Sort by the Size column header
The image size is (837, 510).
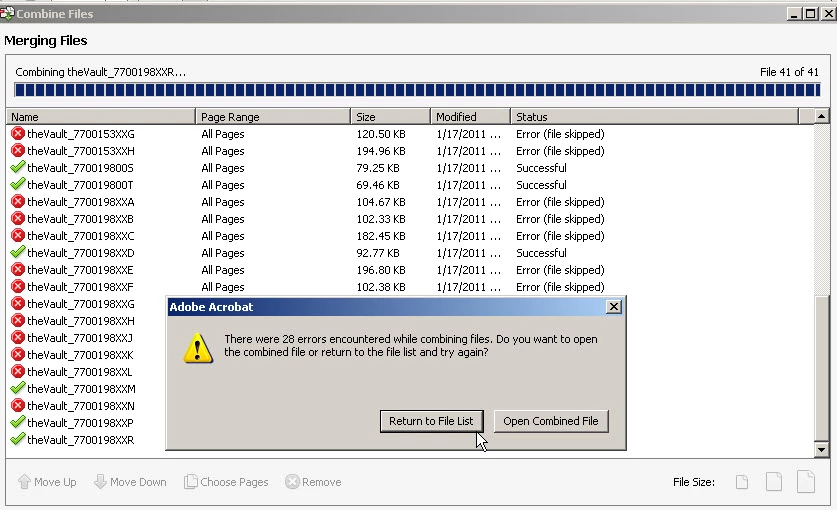390,116
